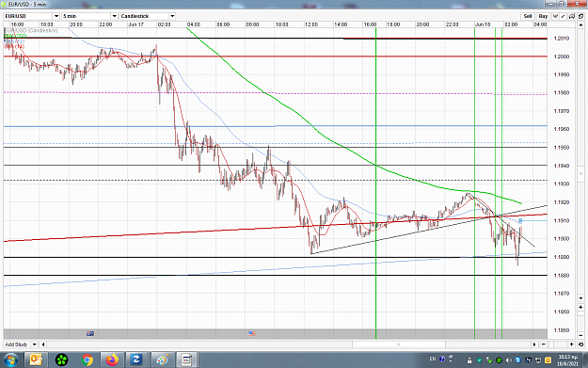The image size is (588, 368).
Task: Open Google Chrome from the taskbar
Action: pos(87,360)
